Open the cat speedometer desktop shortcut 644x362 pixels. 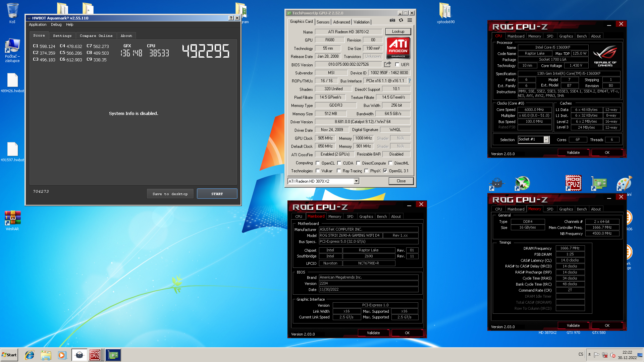(497, 183)
